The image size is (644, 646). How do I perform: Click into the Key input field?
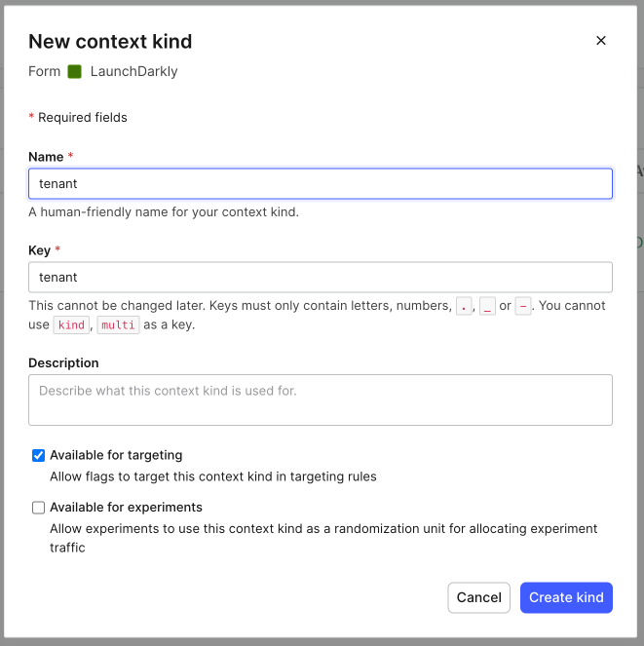point(320,277)
